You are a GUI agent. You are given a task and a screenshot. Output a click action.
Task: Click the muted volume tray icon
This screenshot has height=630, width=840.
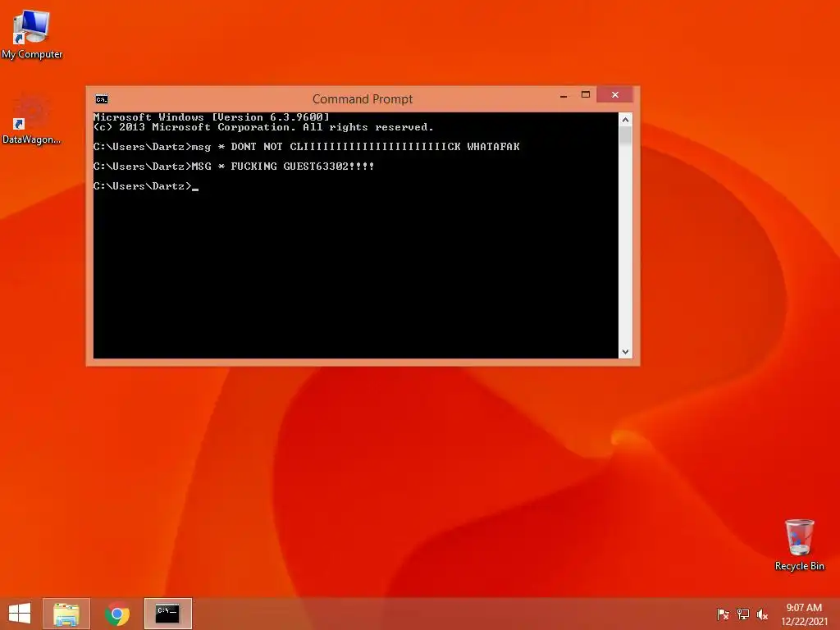click(762, 614)
